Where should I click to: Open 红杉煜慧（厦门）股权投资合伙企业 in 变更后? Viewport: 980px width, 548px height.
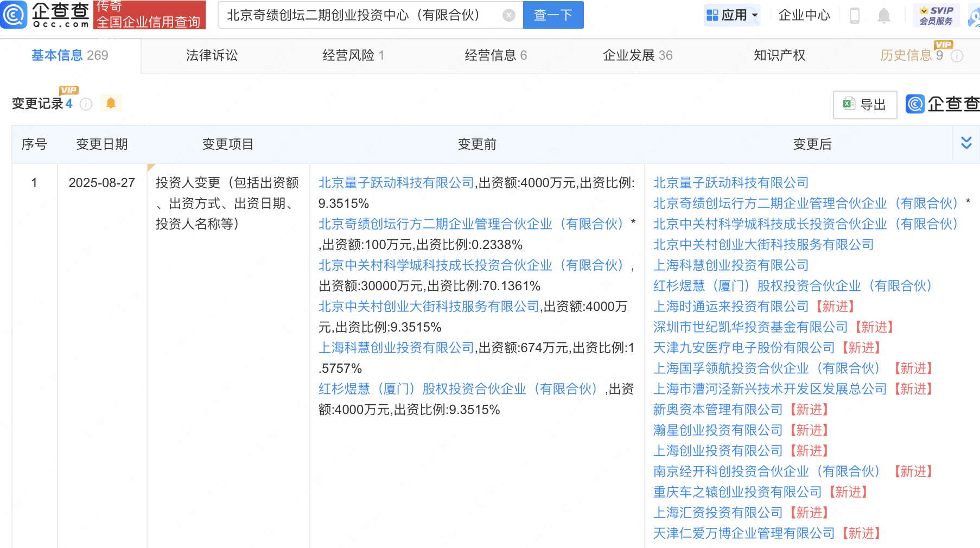tap(792, 286)
